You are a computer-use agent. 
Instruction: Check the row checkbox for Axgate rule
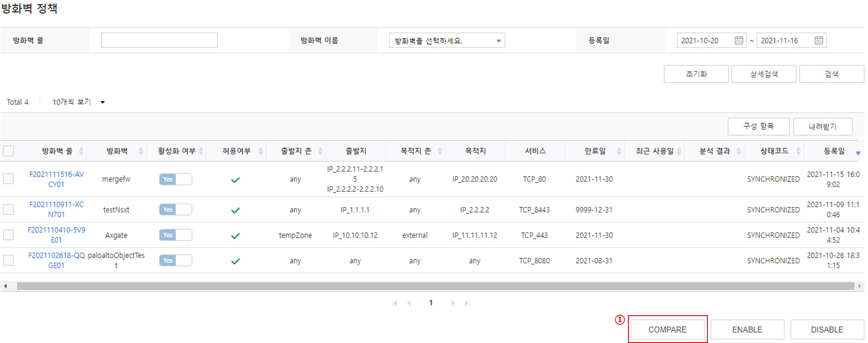[x=8, y=235]
